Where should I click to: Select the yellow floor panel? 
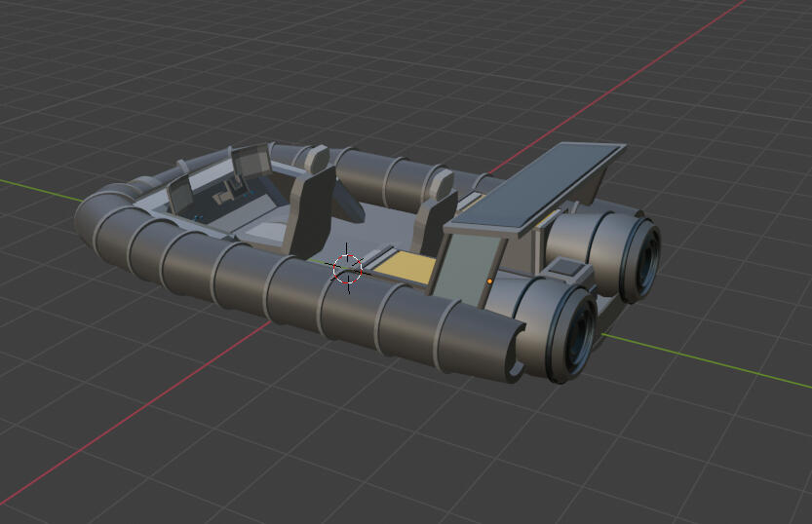pyautogui.click(x=406, y=266)
